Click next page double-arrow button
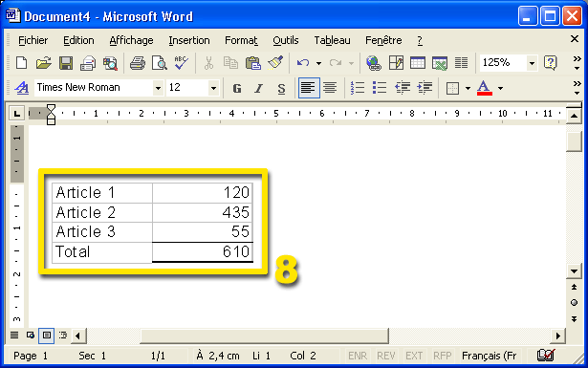This screenshot has width=588, height=368. tap(574, 319)
